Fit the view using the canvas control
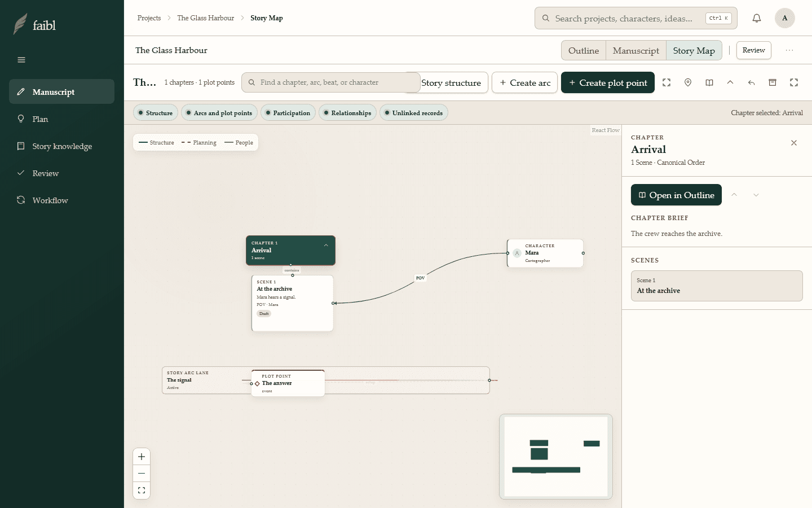Screen dimensions: 812x508 (142, 491)
